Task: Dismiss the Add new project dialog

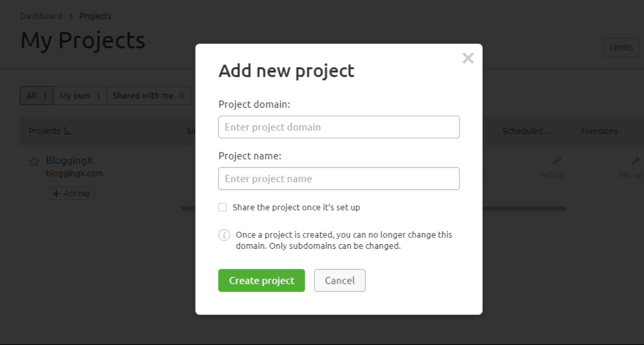Action: pyautogui.click(x=468, y=58)
